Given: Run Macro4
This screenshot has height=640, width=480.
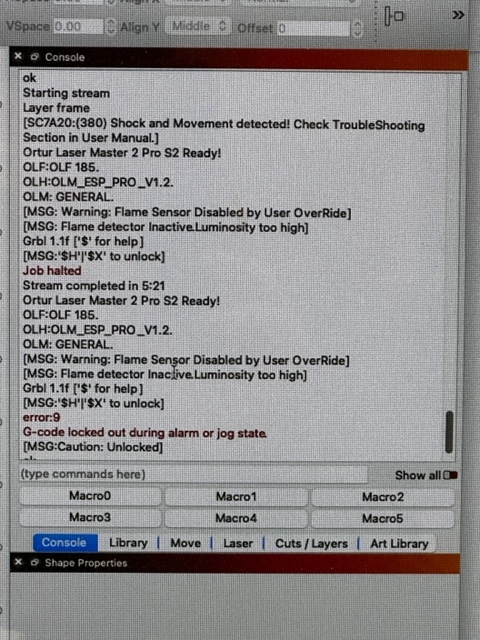Looking at the screenshot, I should pos(236,518).
